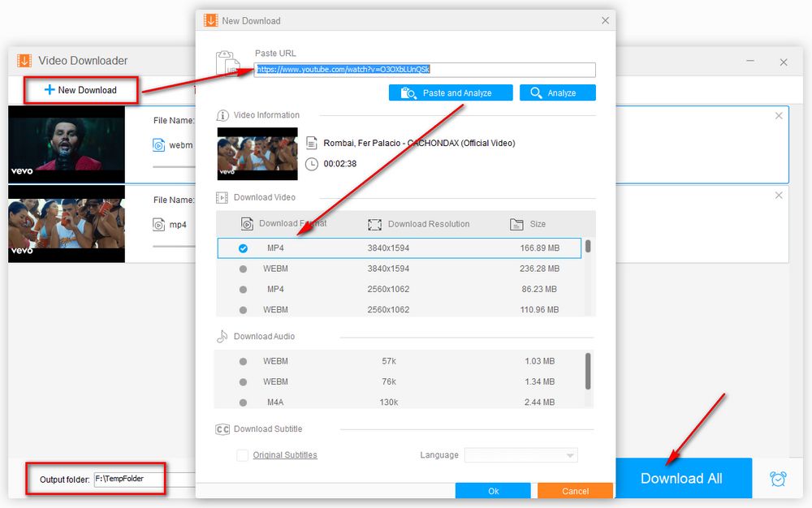Click Paste and Analyze button
This screenshot has width=812, height=508.
(451, 93)
